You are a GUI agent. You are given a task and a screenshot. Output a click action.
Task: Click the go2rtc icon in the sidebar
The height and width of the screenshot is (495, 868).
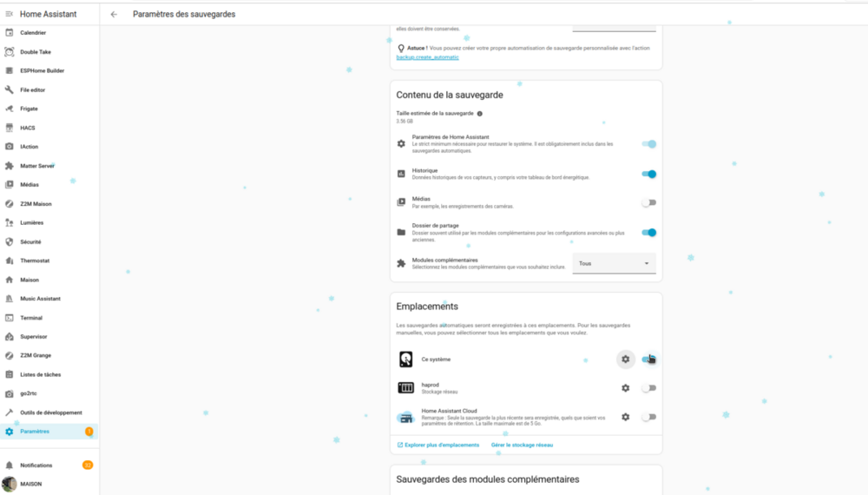10,393
